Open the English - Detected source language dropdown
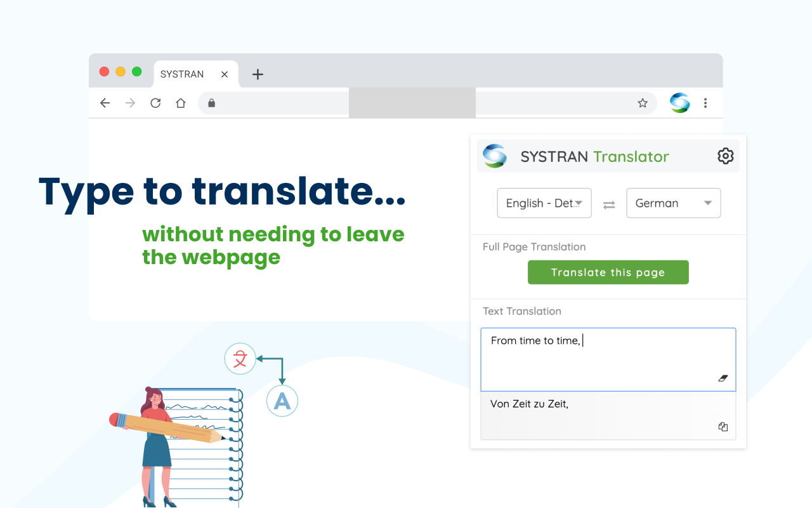Viewport: 812px width, 508px height. pos(544,203)
